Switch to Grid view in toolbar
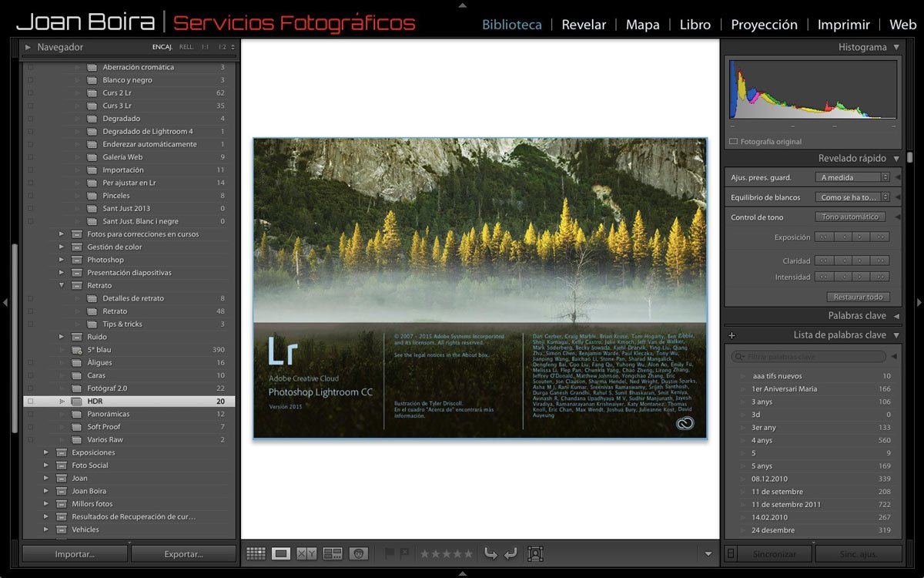Image resolution: width=924 pixels, height=578 pixels. [x=256, y=553]
